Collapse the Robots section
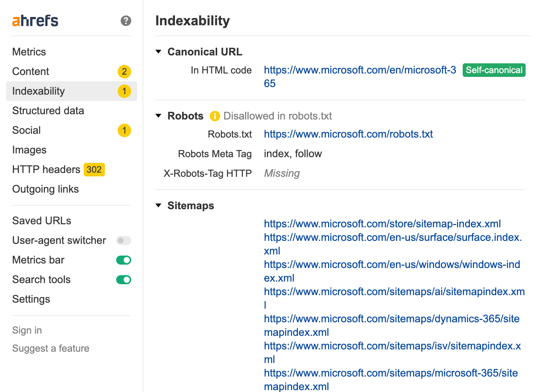The width and height of the screenshot is (543, 392). (158, 116)
